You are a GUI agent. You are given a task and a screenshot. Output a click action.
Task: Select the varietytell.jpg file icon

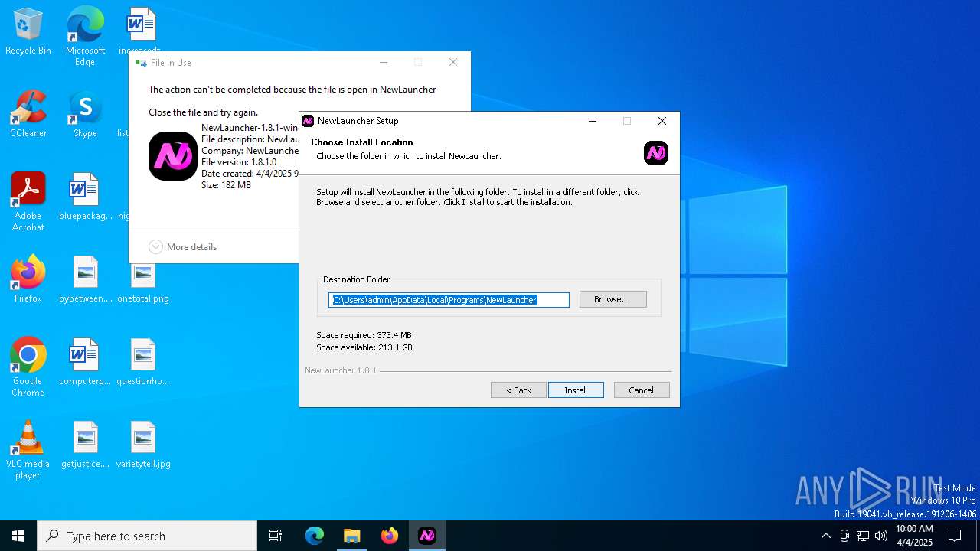143,445
